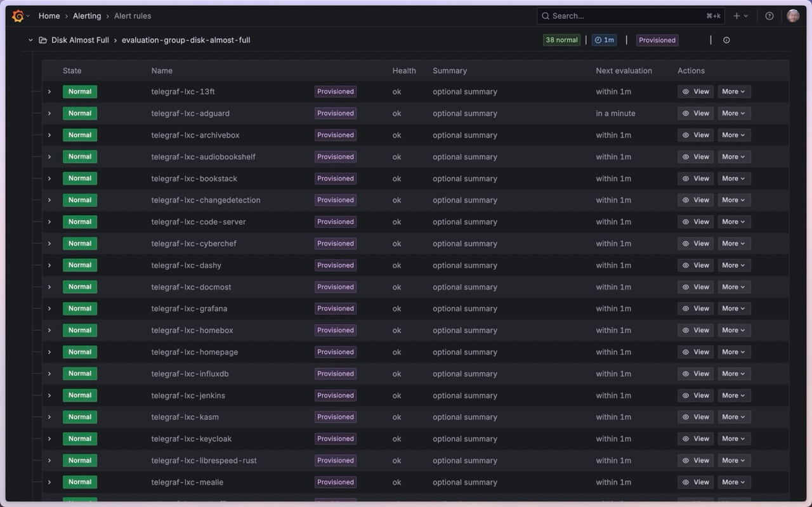
Task: View the telegraf-lxc-dashy rule
Action: pos(695,265)
